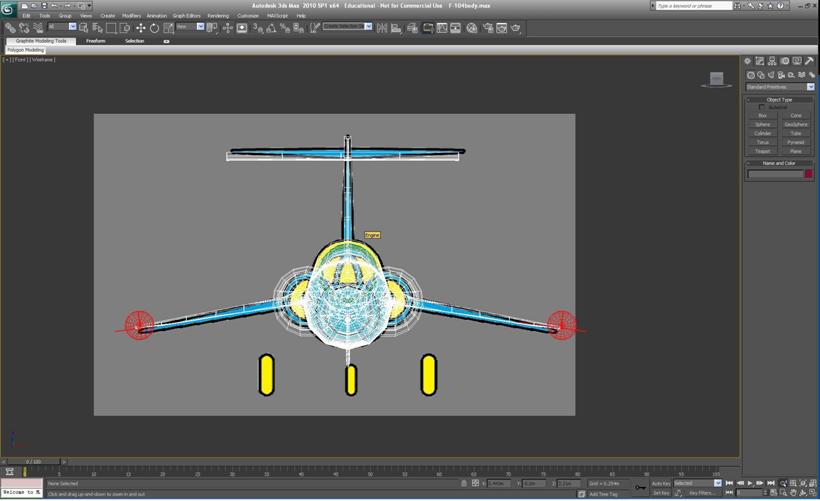Toggle the selection lock padlock

pyautogui.click(x=464, y=484)
